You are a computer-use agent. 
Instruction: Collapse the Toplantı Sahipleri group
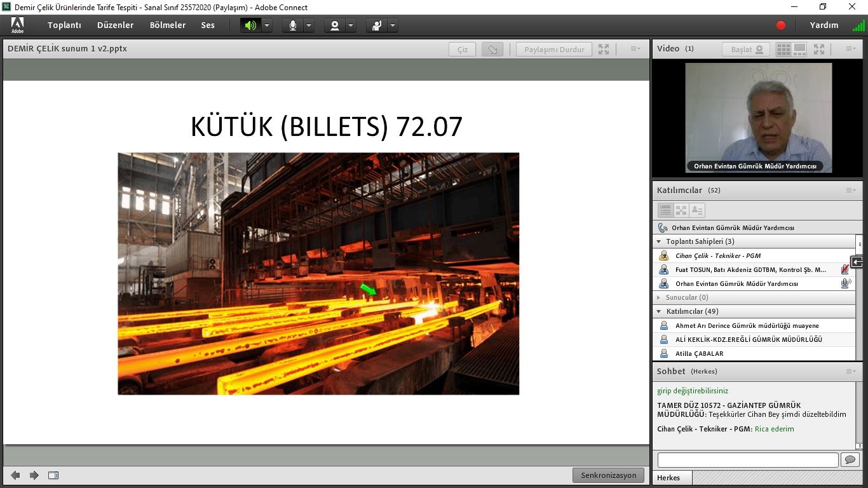click(x=658, y=241)
